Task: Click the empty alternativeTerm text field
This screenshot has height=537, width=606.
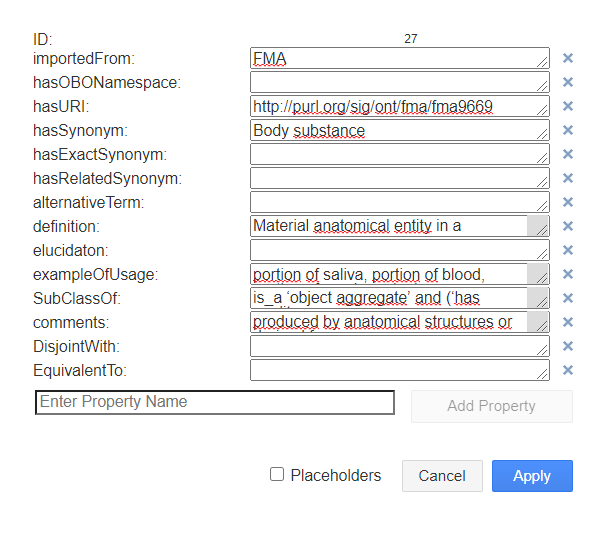Action: (x=399, y=202)
